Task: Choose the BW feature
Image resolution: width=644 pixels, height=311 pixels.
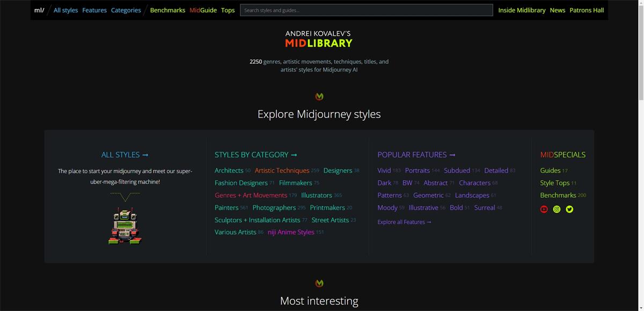Action: click(x=407, y=183)
